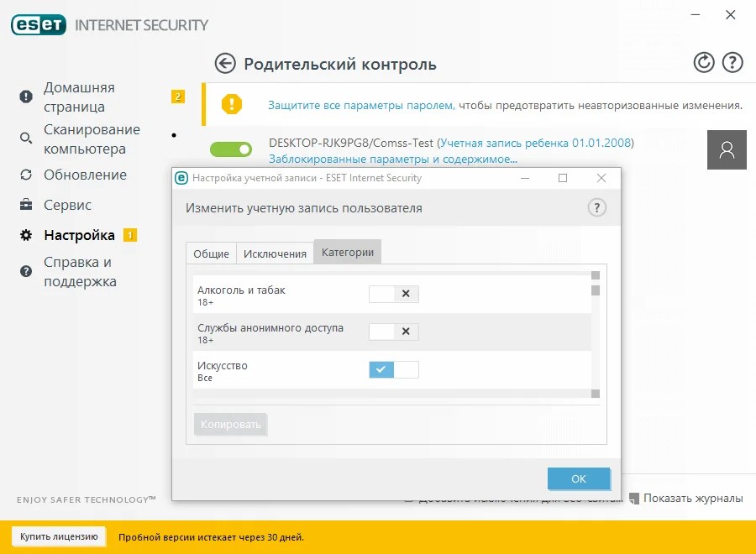Click the Настройка gear icon
The width and height of the screenshot is (756, 554).
pos(26,235)
